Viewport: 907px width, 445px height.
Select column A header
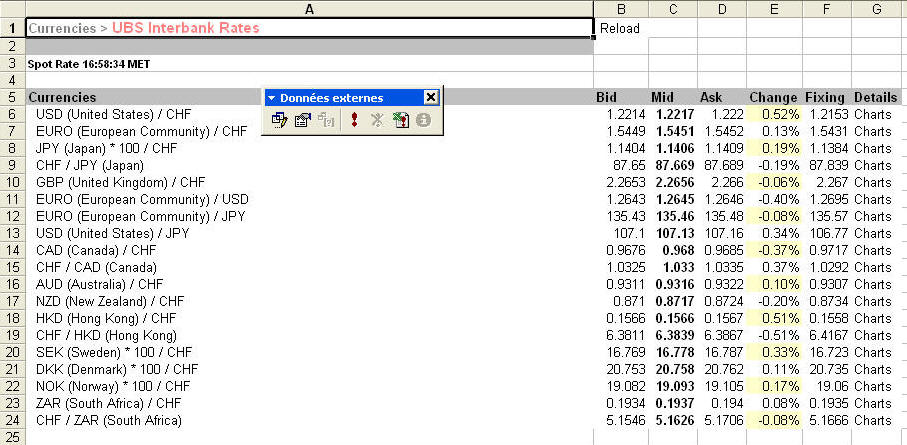[309, 9]
